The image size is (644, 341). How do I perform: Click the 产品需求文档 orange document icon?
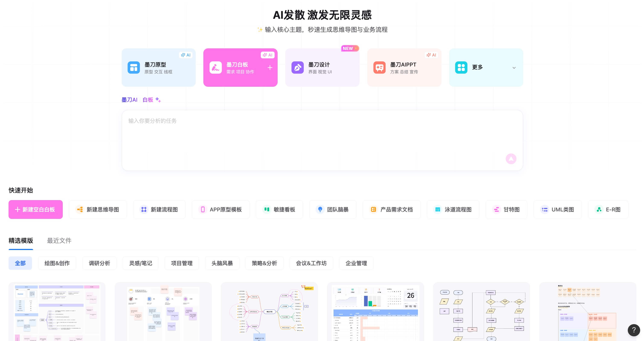(373, 210)
